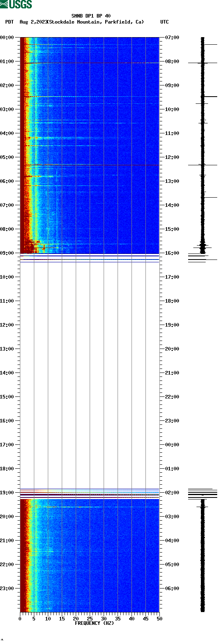Click the 20:00 UTC time label
220x644 pixels.
point(172,349)
